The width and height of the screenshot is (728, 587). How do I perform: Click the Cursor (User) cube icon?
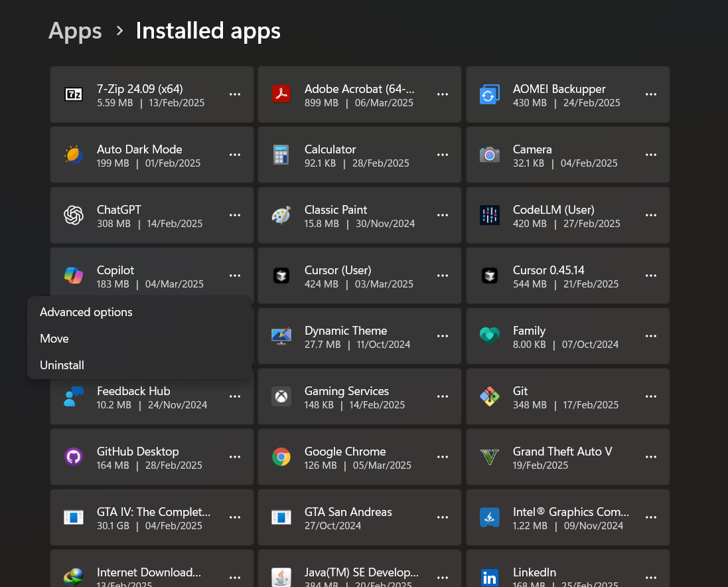click(281, 276)
